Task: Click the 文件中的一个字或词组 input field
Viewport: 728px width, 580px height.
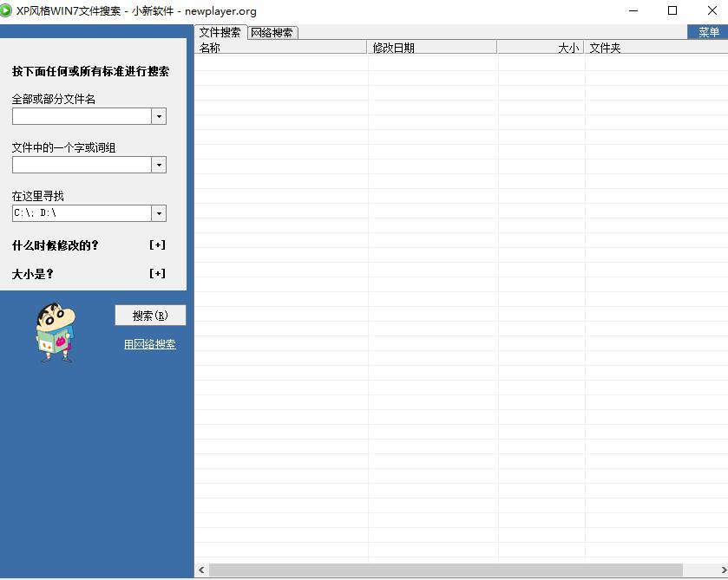Action: (82, 165)
